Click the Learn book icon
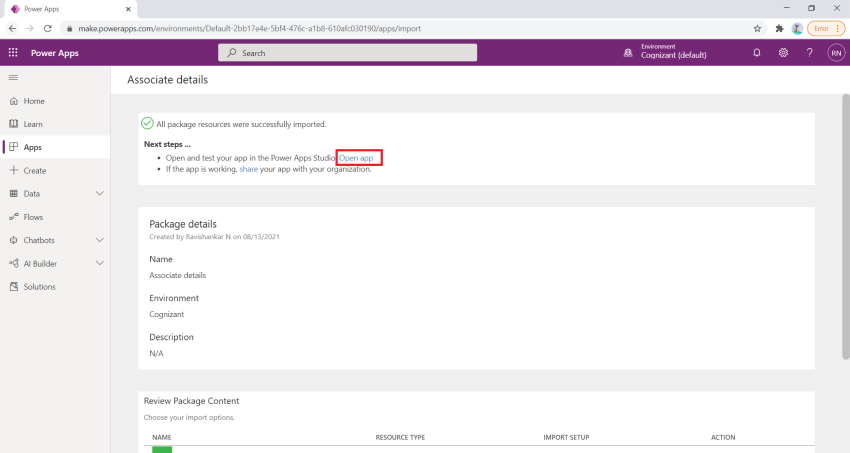850x453 pixels. tap(14, 124)
